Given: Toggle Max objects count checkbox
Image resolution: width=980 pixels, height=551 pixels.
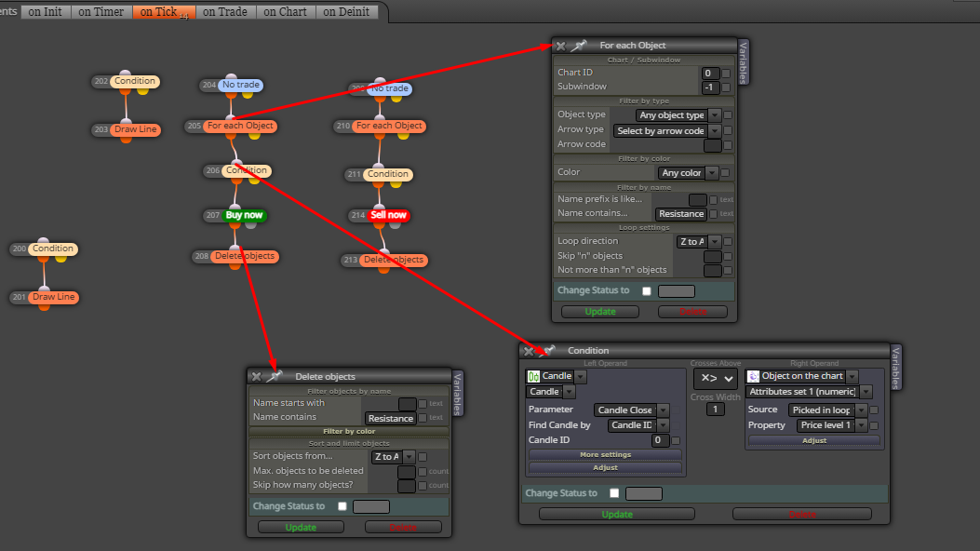Looking at the screenshot, I should 423,472.
